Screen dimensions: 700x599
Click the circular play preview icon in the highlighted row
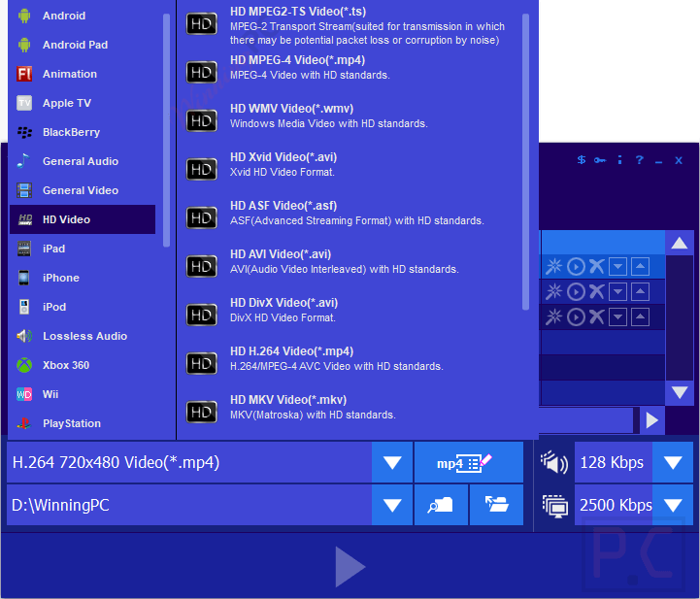coord(576,267)
